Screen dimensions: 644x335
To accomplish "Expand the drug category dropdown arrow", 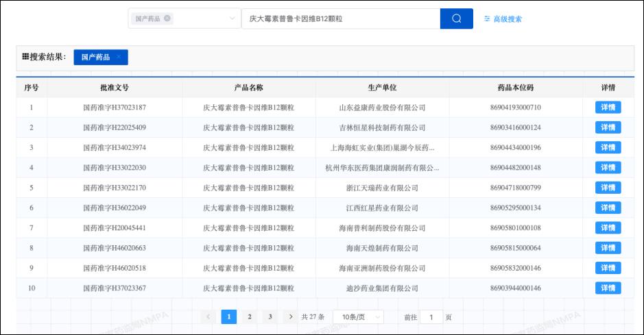I will 231,18.
